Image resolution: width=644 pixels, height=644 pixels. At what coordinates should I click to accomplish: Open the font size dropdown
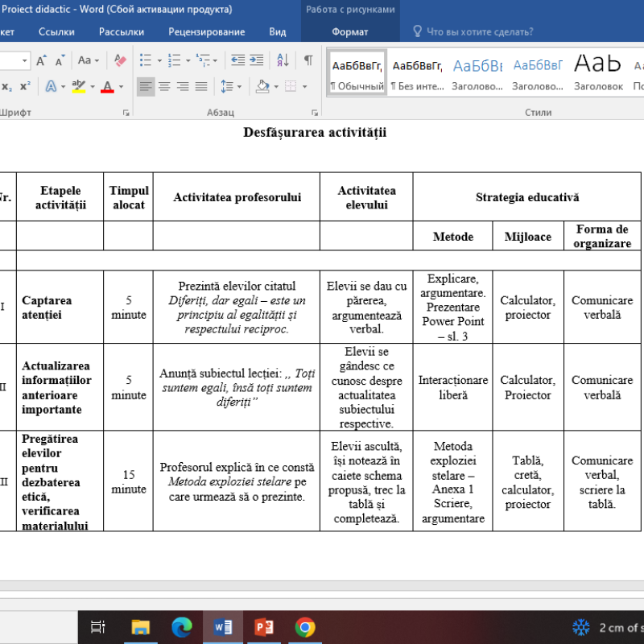click(25, 59)
